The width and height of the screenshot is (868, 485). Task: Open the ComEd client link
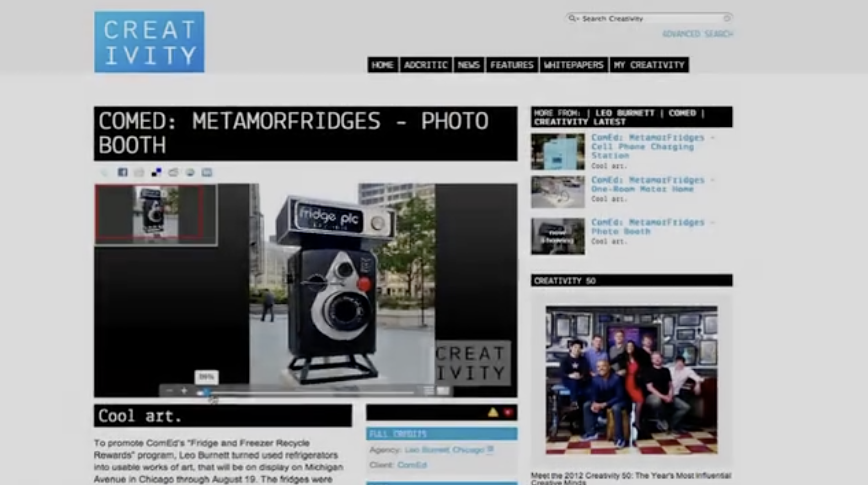(x=412, y=465)
